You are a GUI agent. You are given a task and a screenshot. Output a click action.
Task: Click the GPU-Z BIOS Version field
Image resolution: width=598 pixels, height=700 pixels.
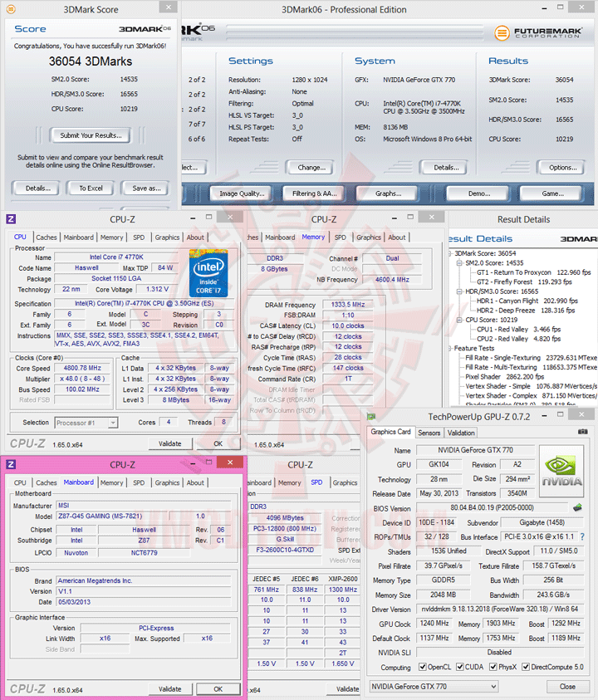point(493,507)
